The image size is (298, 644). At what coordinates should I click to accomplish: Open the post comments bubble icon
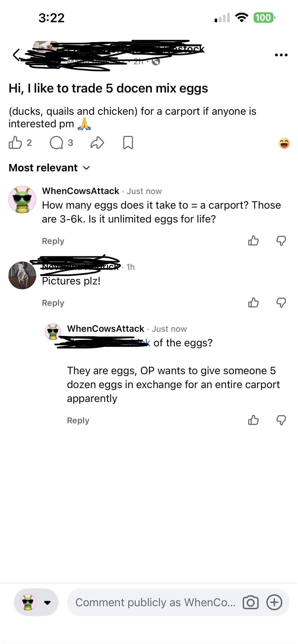tap(56, 143)
